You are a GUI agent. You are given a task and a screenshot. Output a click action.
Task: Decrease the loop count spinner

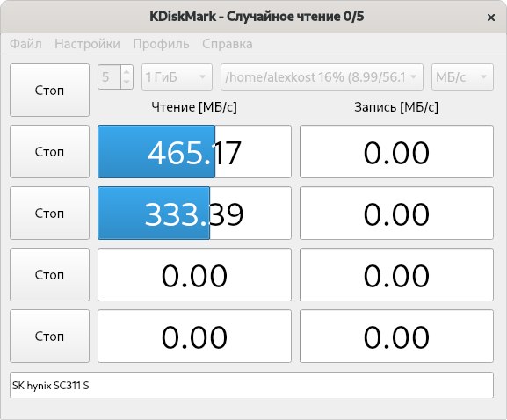coord(127,83)
